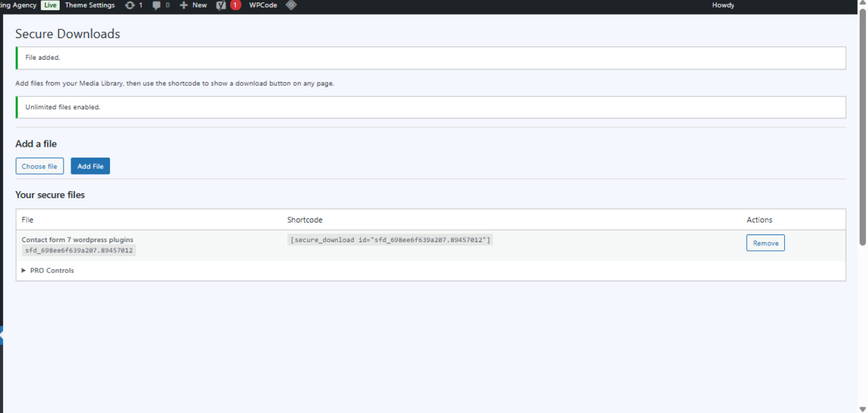Open Theme Settings in admin bar

pyautogui.click(x=90, y=5)
